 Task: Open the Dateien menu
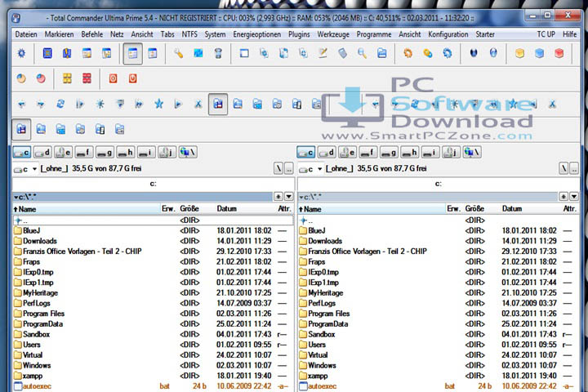click(x=26, y=34)
